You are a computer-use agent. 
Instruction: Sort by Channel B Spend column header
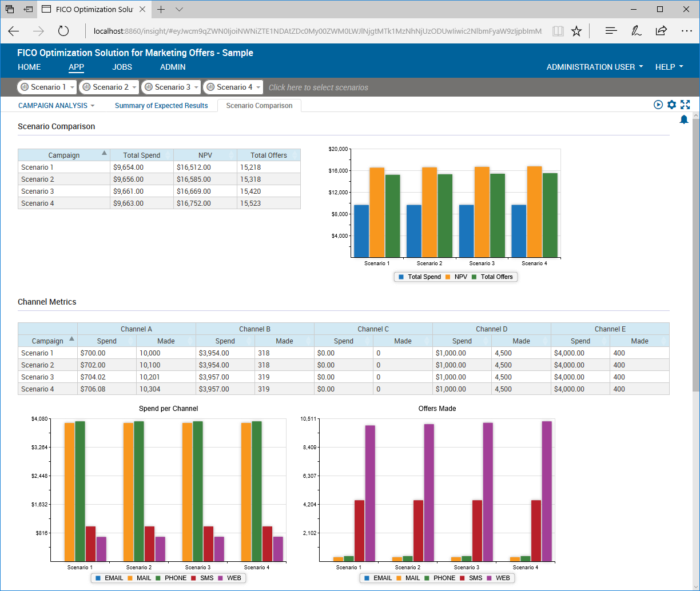225,341
